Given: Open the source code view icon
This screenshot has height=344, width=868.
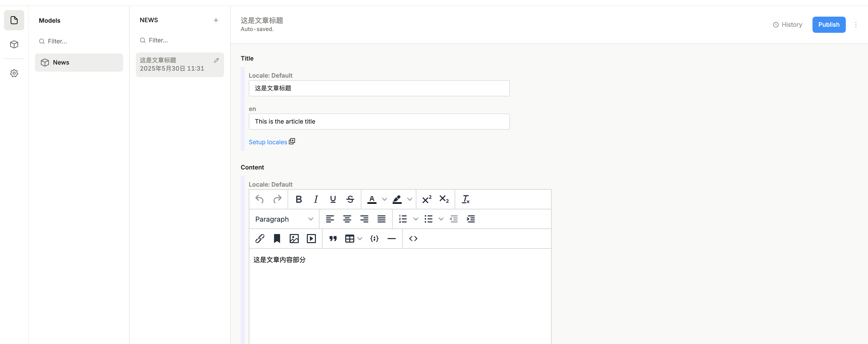Looking at the screenshot, I should [413, 239].
